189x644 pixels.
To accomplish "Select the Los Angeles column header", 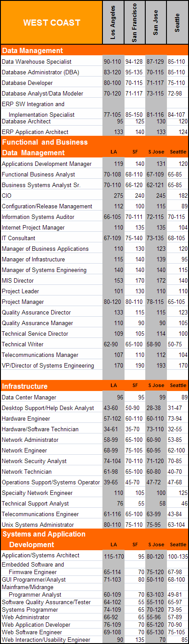I will 113,23.
